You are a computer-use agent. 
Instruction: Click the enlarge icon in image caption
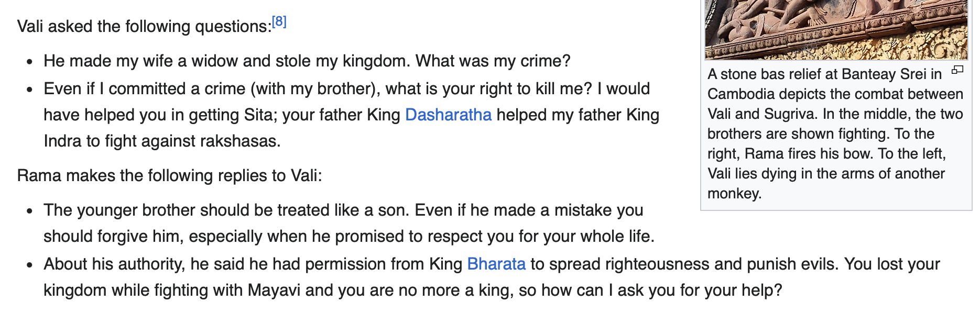click(x=957, y=70)
